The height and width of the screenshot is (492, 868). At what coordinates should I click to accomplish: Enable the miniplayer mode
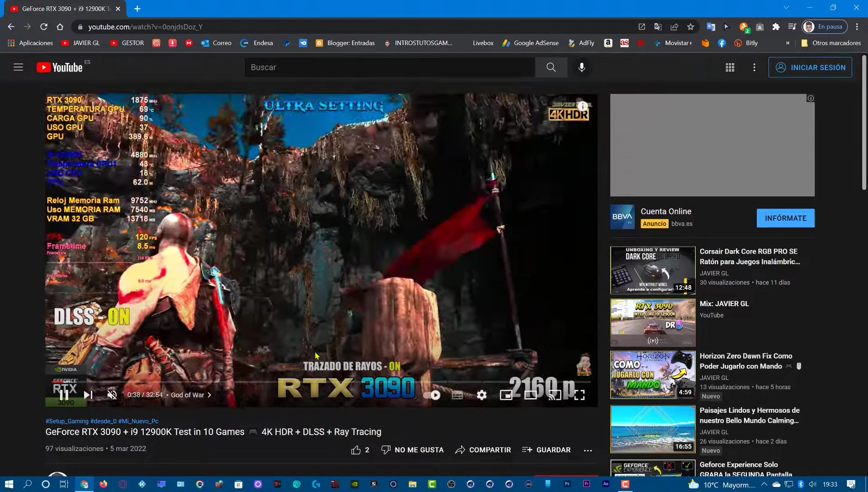click(x=506, y=395)
